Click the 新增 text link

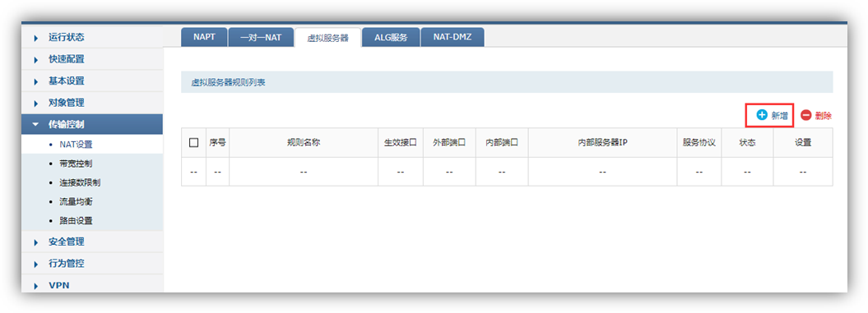tap(779, 116)
